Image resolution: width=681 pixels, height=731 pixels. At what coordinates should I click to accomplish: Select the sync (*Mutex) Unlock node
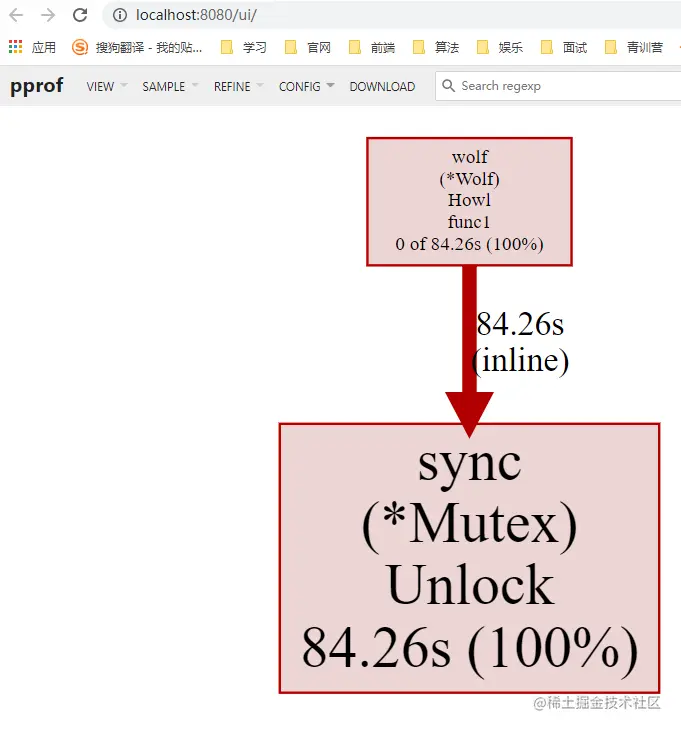[469, 558]
